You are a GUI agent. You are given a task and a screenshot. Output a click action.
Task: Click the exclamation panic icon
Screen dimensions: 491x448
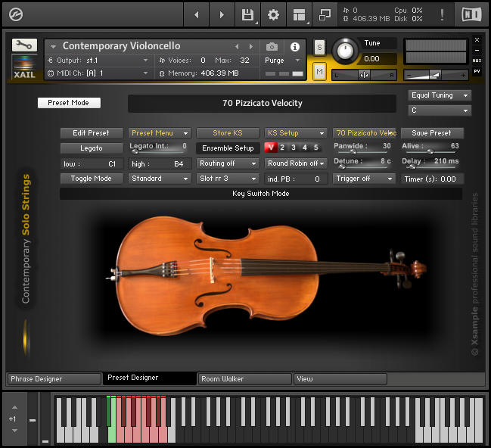[442, 14]
